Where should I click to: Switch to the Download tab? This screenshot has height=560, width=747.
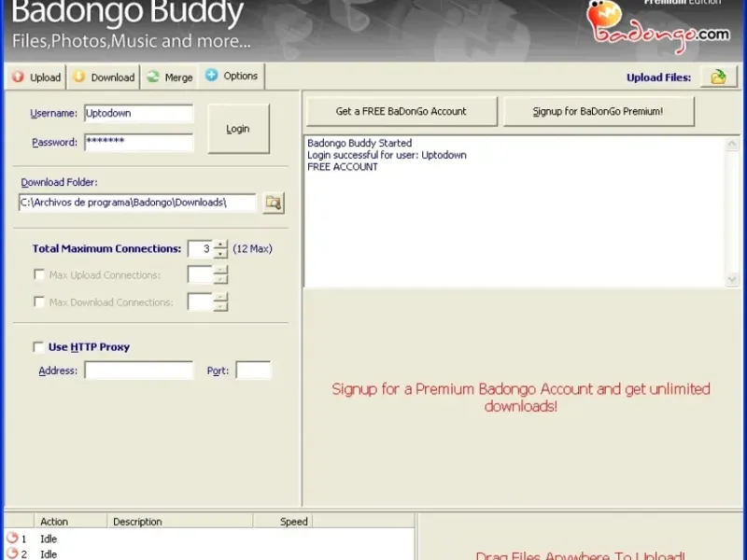104,77
